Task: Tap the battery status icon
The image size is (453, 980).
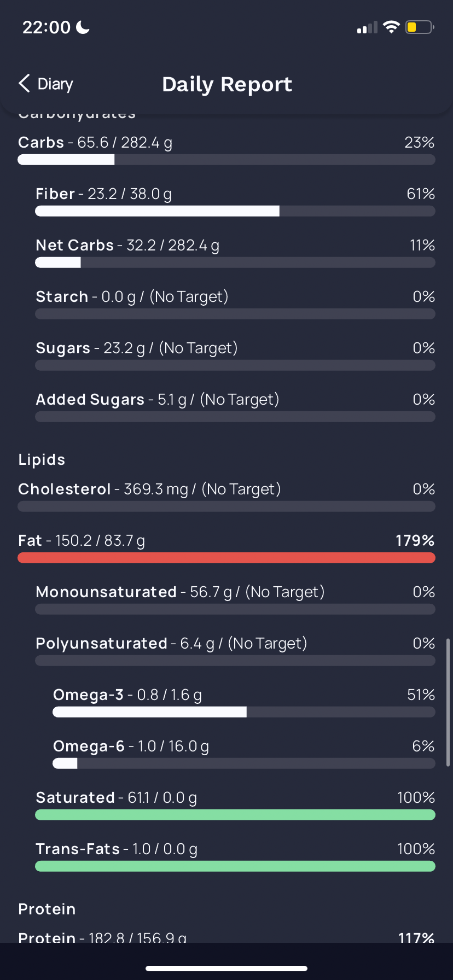Action: tap(420, 27)
